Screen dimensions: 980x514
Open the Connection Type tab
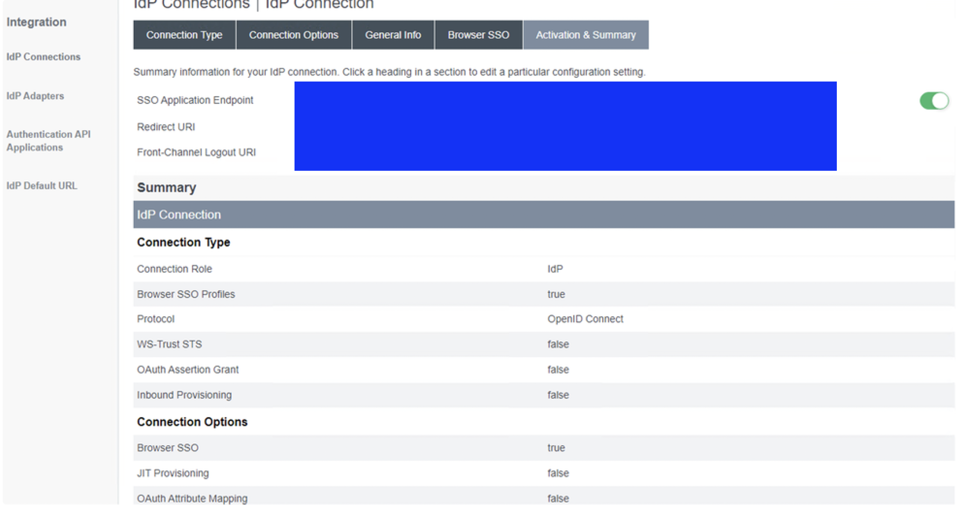point(184,35)
